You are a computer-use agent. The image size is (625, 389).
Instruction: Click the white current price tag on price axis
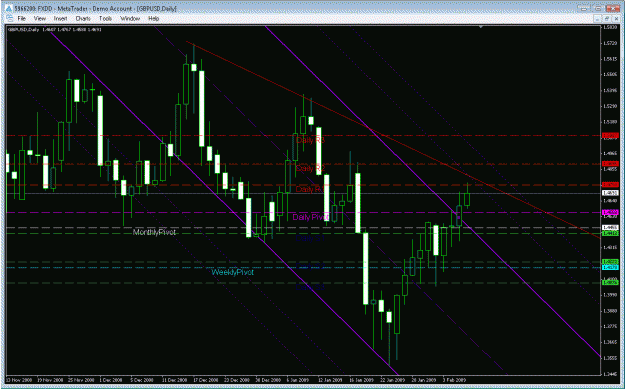tap(610, 193)
